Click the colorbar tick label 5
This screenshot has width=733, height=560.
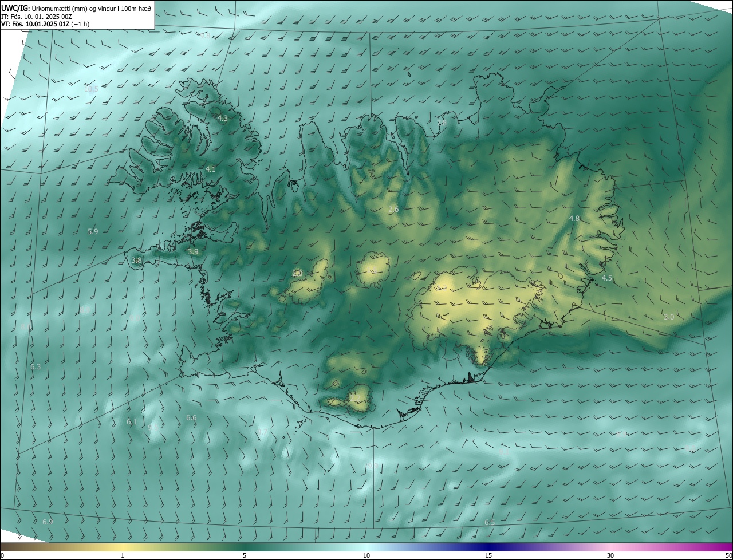point(245,556)
